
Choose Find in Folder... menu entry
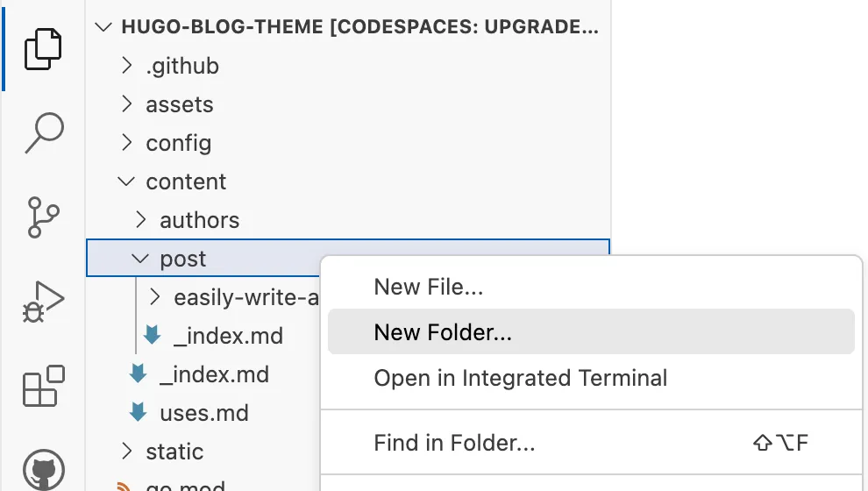454,443
